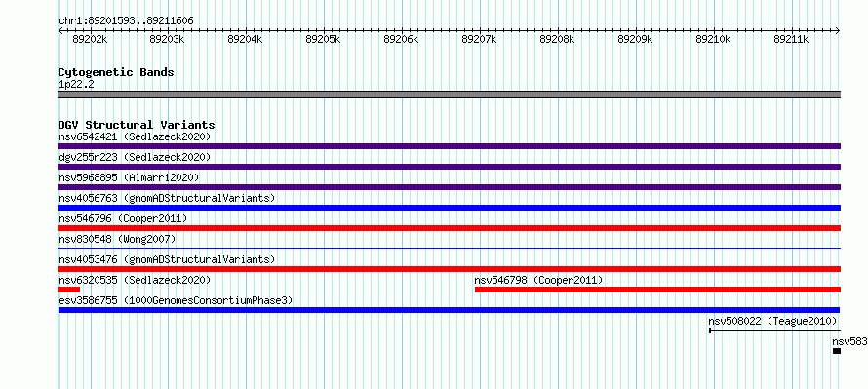Image resolution: width=868 pixels, height=389 pixels.
Task: Open the dgv255n223 (Sedlazeck2020) label
Action: (x=135, y=157)
